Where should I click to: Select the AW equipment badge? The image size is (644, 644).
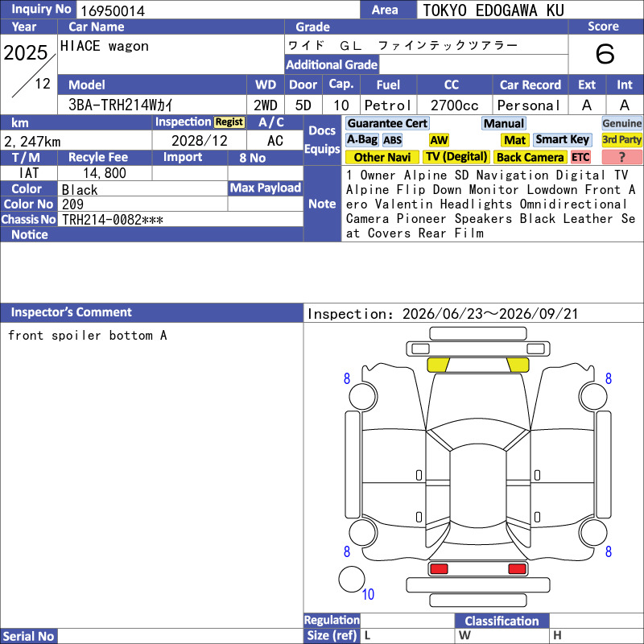(439, 140)
